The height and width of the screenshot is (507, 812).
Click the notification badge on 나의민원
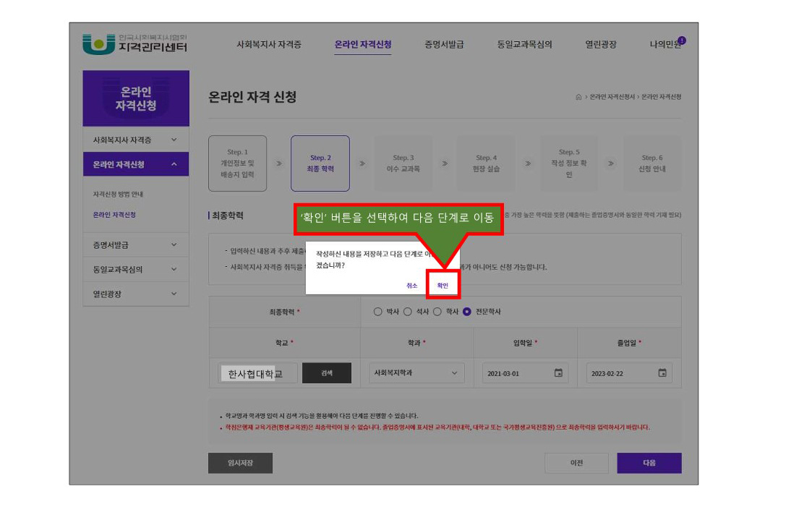682,41
